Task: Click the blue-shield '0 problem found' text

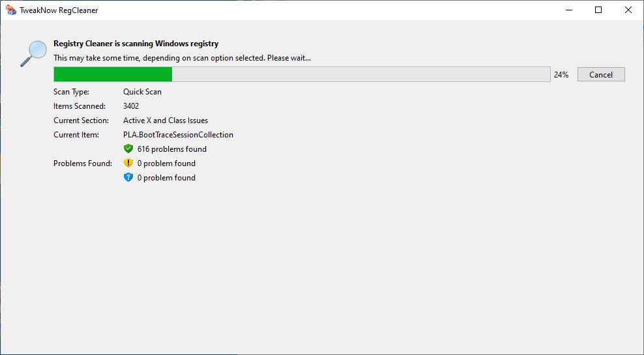Action: (x=166, y=178)
